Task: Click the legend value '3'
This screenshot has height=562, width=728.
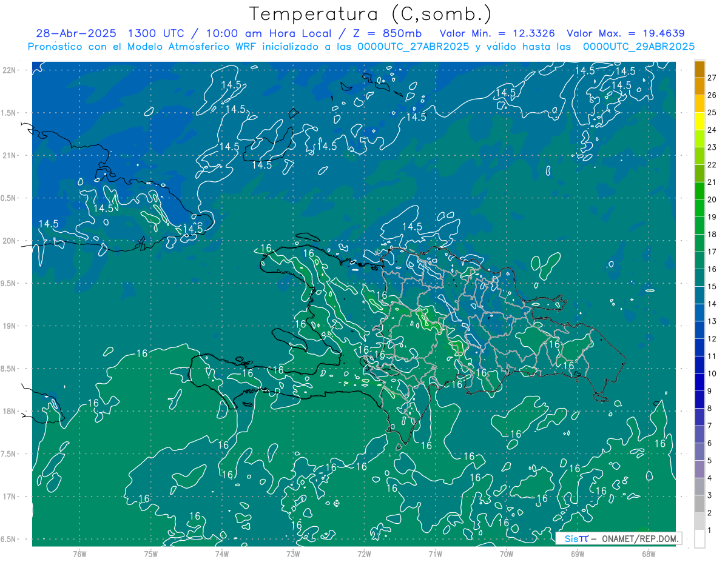Action: [x=710, y=496]
